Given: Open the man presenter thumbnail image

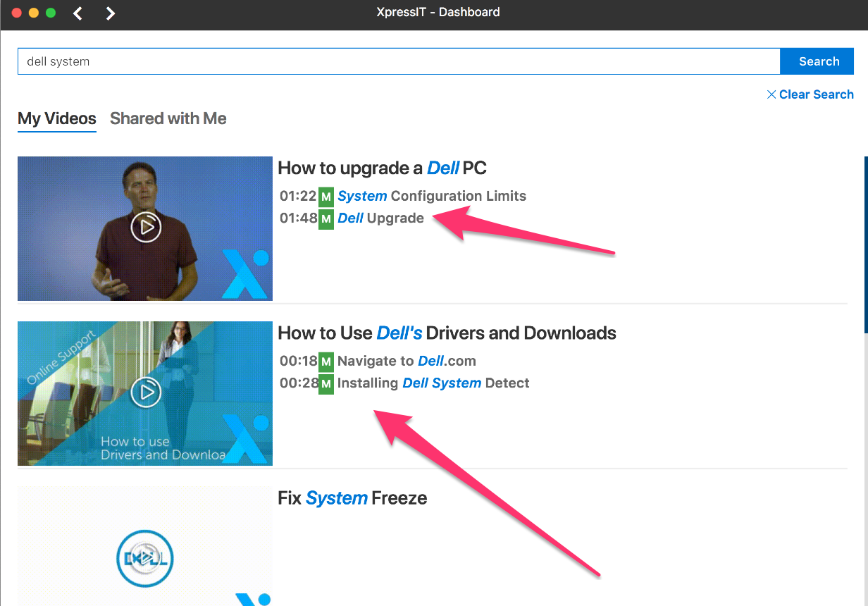Looking at the screenshot, I should point(145,228).
